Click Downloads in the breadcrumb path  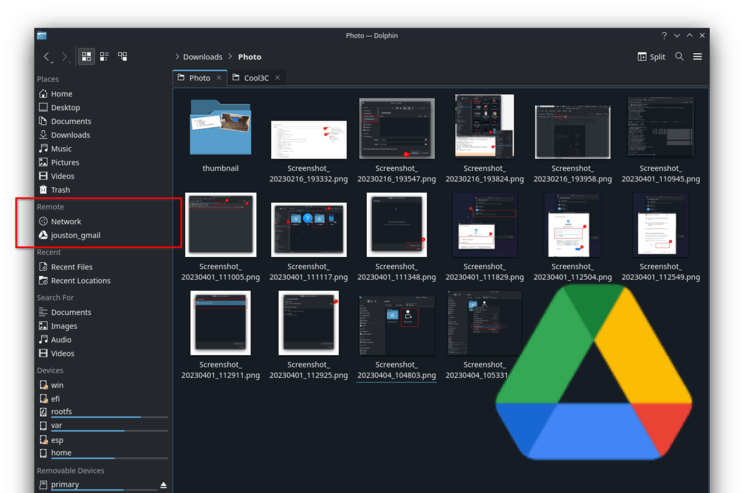tap(202, 57)
